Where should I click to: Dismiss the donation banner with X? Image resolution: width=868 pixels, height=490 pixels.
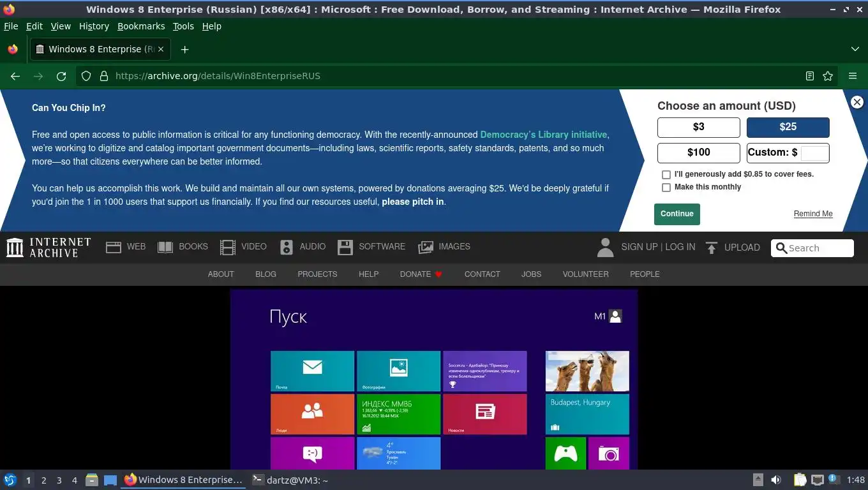click(x=857, y=102)
